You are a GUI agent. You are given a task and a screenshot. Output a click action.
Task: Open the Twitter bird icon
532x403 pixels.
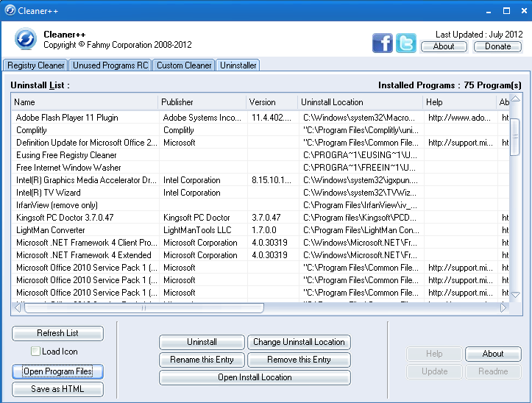click(x=406, y=43)
